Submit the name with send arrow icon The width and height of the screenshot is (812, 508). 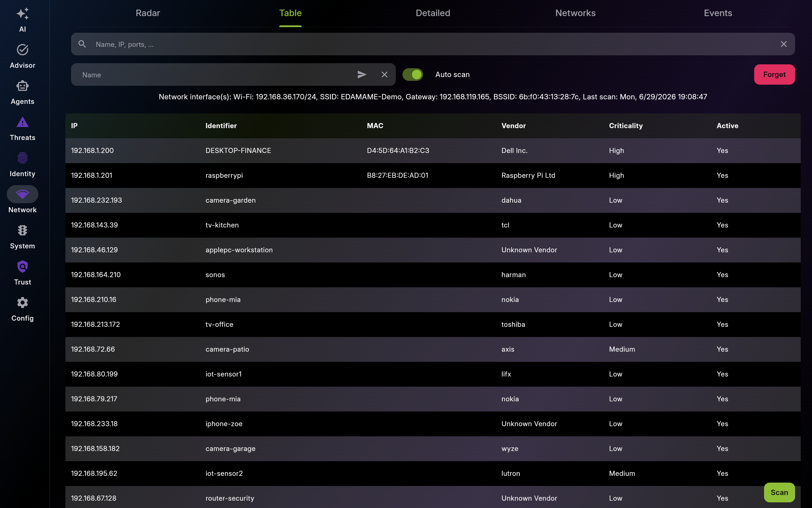[x=362, y=75]
